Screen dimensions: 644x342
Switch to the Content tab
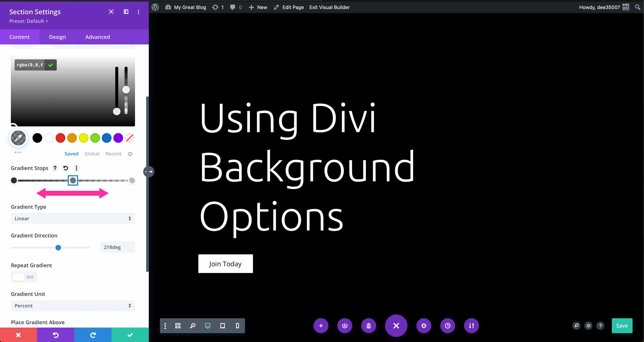click(x=19, y=37)
